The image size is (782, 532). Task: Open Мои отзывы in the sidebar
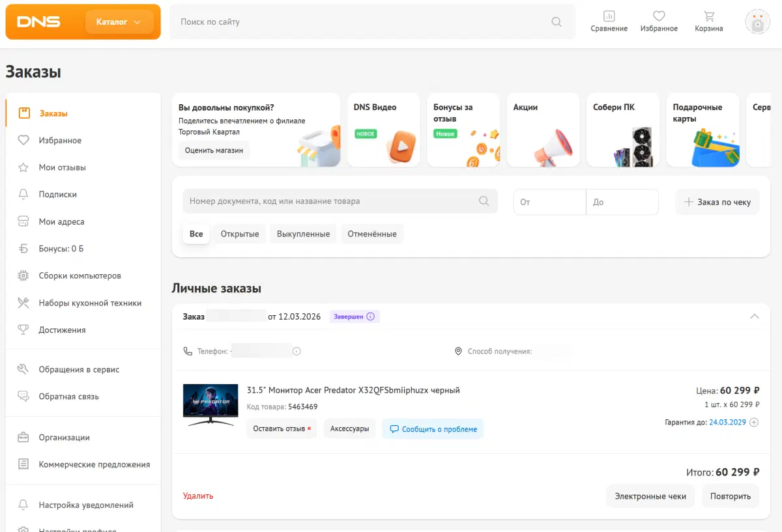click(x=62, y=167)
